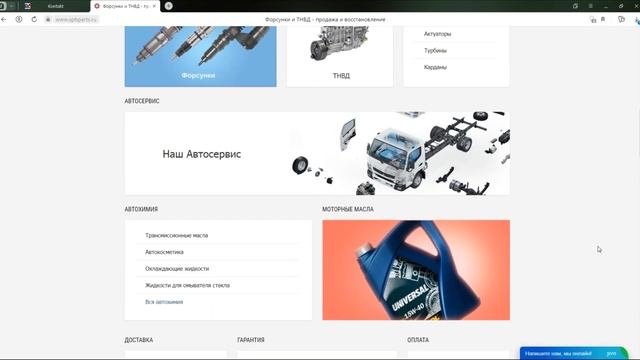640x360 pixels.
Task: Click the bookmark icon in the address bar
Action: tap(603, 19)
